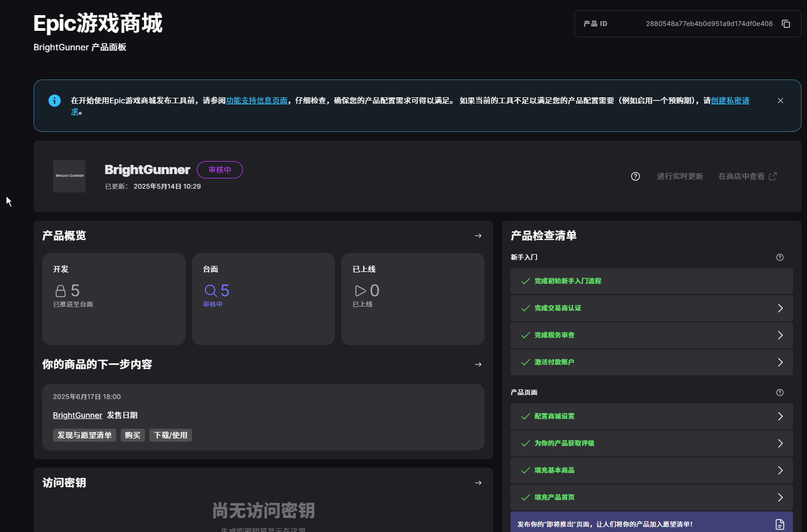Click checkmark beside 完成税务审查
807x532 pixels.
tap(525, 335)
